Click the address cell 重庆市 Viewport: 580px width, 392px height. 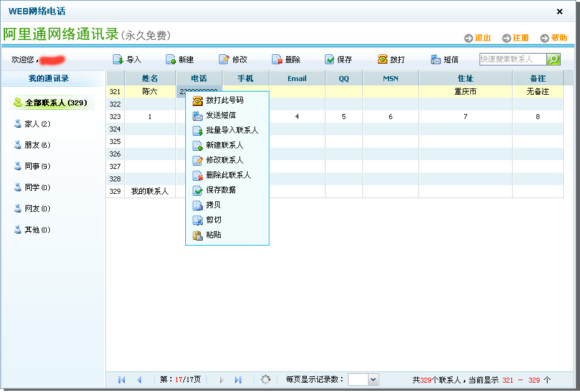point(465,92)
